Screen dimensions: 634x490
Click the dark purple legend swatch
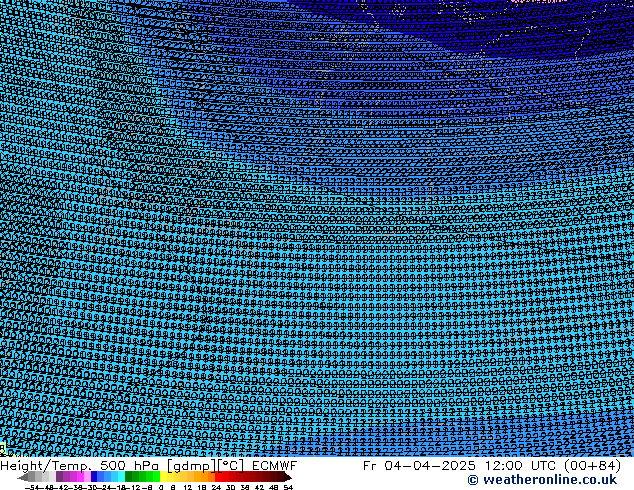[59, 476]
